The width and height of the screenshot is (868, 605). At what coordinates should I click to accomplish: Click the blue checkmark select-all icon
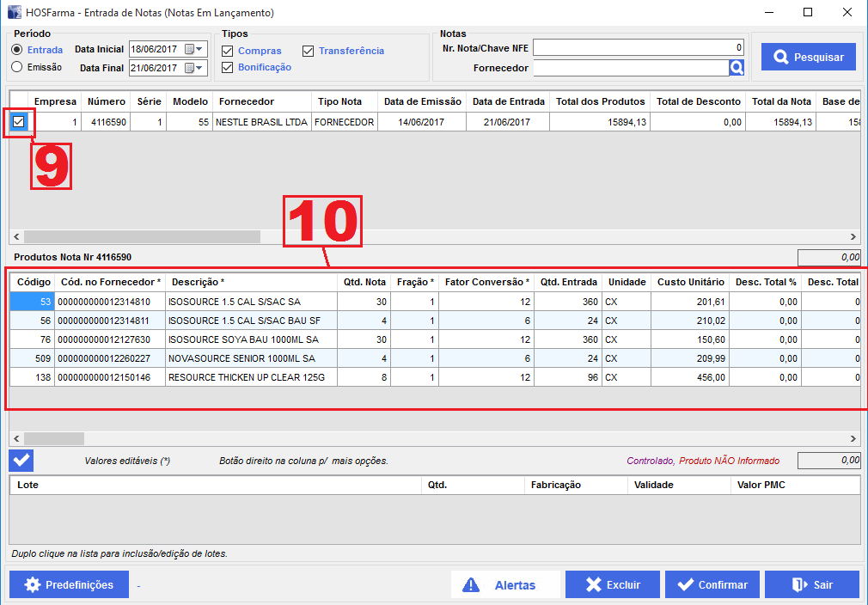[x=21, y=461]
